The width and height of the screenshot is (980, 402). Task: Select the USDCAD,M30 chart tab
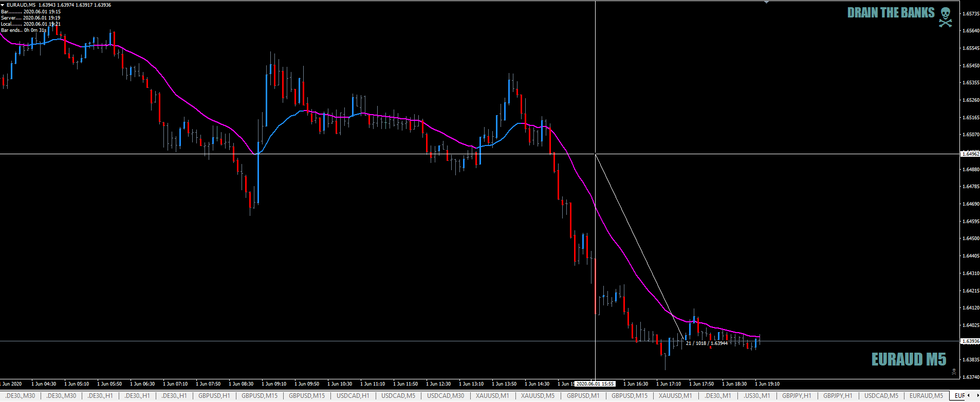[446, 396]
